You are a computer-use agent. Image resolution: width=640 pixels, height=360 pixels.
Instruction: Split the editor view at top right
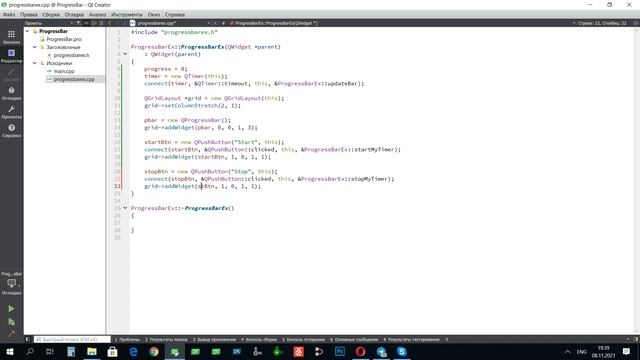pyautogui.click(x=636, y=23)
